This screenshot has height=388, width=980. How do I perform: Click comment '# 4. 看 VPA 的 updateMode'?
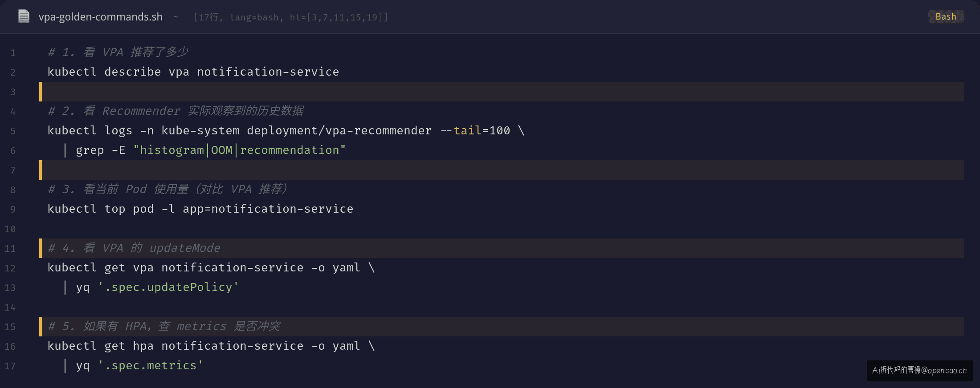coord(134,248)
